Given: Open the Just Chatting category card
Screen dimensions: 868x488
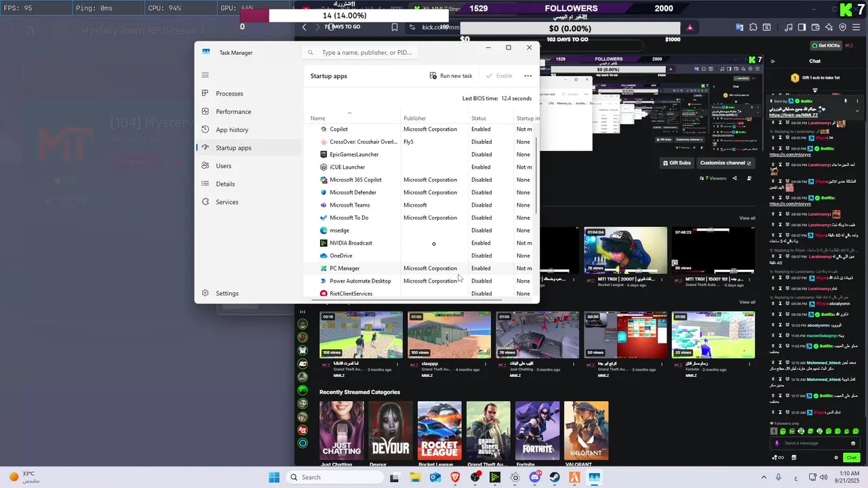Looking at the screenshot, I should [342, 430].
